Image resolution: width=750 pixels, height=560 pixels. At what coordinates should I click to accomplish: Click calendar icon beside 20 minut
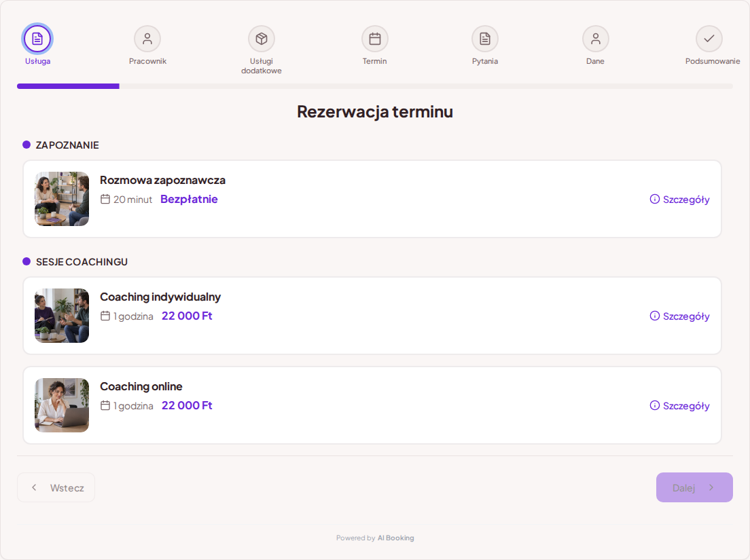coord(105,200)
